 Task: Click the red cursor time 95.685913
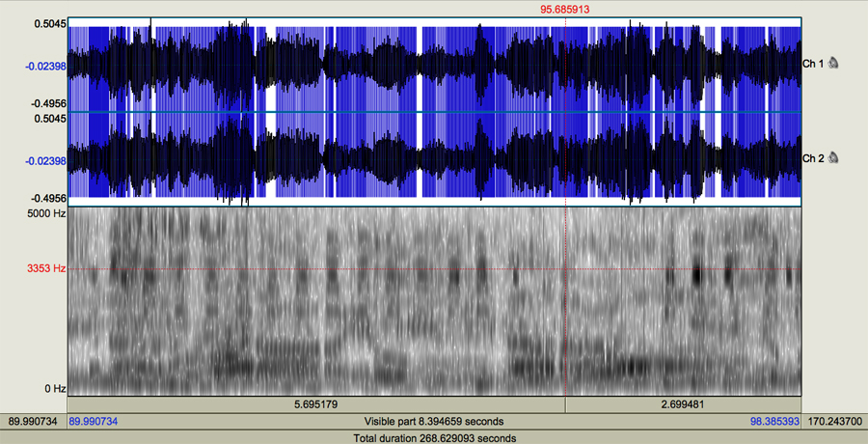click(565, 9)
